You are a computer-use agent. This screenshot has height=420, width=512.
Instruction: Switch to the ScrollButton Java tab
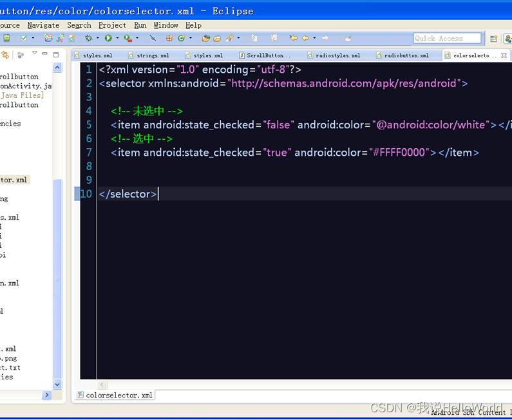coord(265,55)
